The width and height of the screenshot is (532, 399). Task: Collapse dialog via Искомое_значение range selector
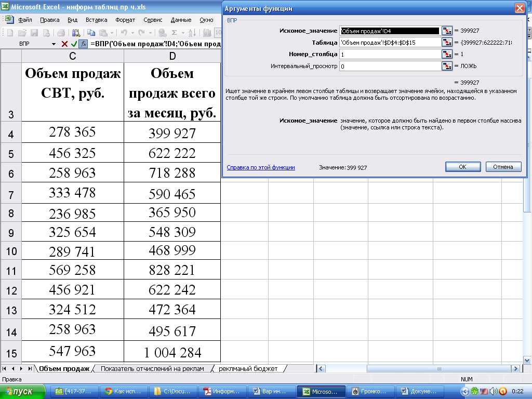coord(447,31)
